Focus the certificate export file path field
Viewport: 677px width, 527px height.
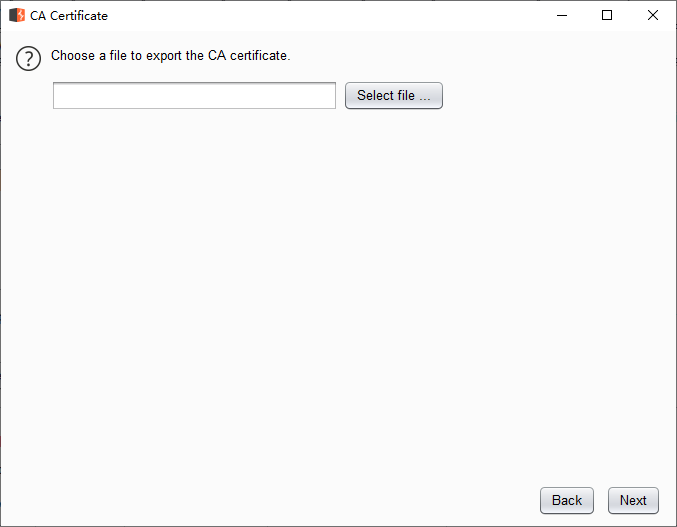coord(194,95)
